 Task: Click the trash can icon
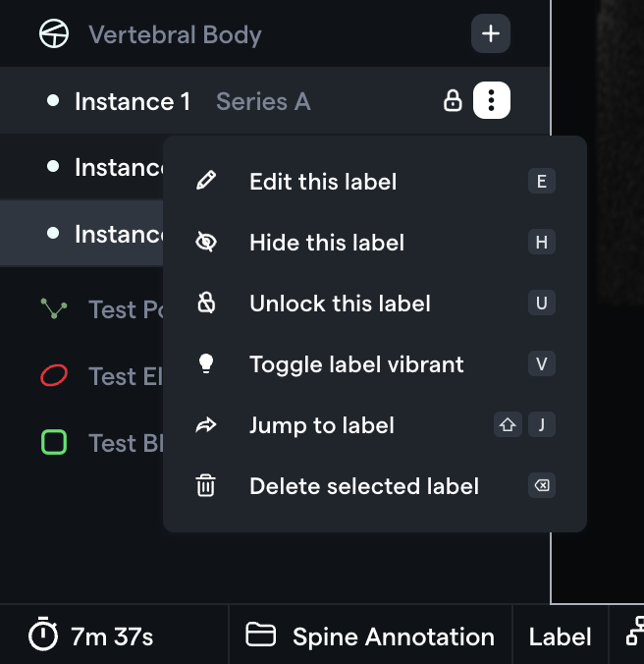(x=205, y=485)
